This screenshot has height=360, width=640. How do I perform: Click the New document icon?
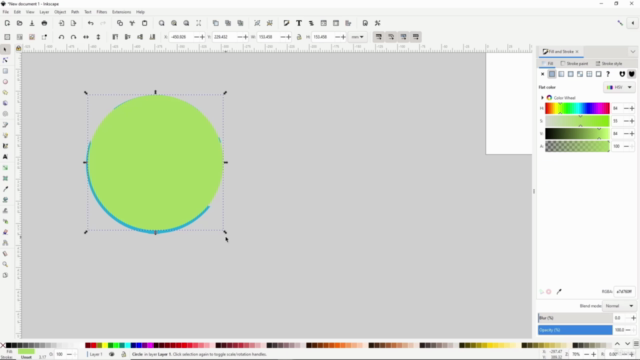click(x=7, y=23)
